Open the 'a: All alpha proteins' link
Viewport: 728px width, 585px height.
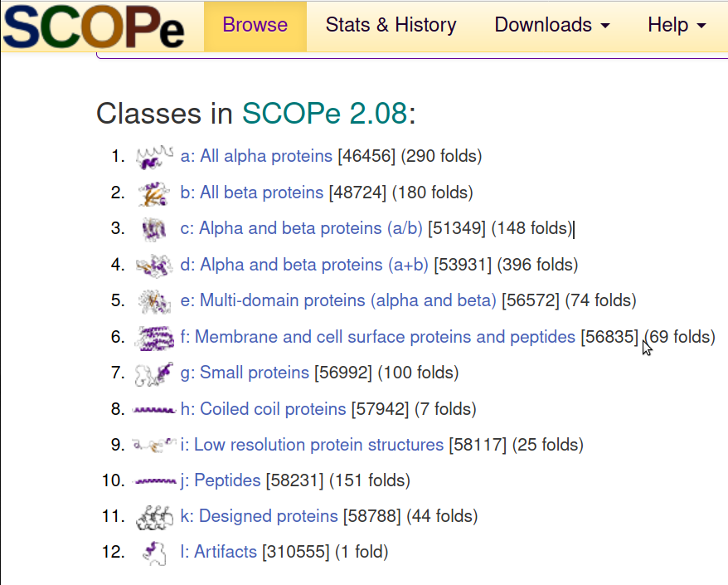(256, 156)
